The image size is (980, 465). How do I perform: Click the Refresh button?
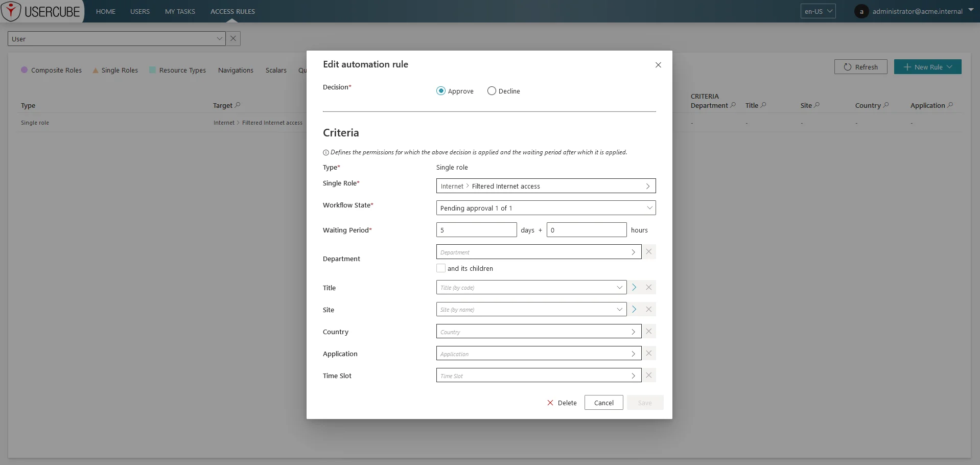[x=861, y=67]
